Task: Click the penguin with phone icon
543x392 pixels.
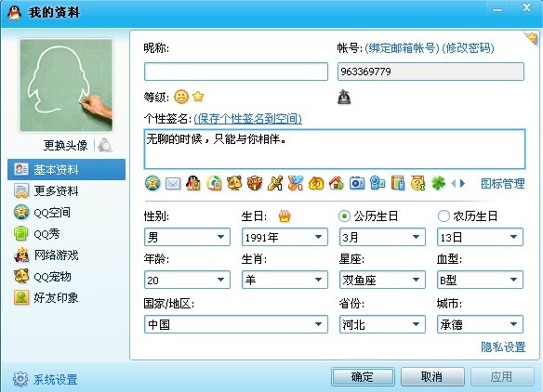Action: point(193,183)
